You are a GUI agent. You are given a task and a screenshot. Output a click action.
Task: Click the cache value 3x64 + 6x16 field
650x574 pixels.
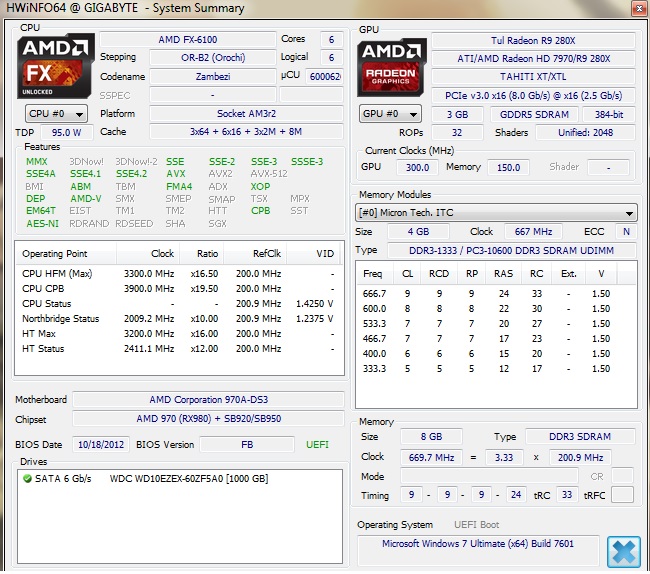click(246, 132)
